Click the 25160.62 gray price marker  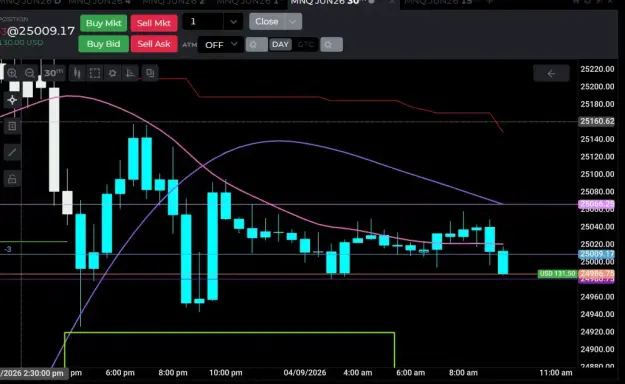click(x=597, y=121)
